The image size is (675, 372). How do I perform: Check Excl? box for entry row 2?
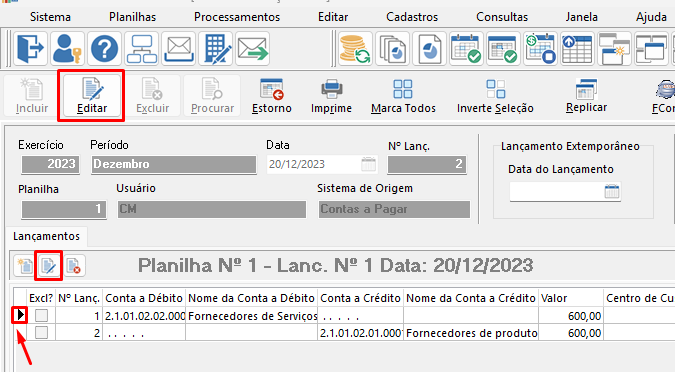click(x=41, y=332)
